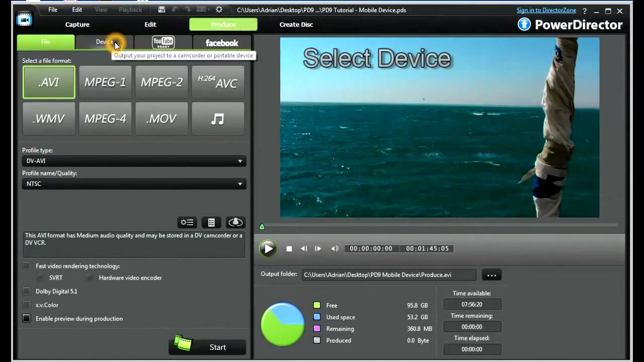Open the Playback menu
The image size is (644, 362).
pyautogui.click(x=130, y=10)
